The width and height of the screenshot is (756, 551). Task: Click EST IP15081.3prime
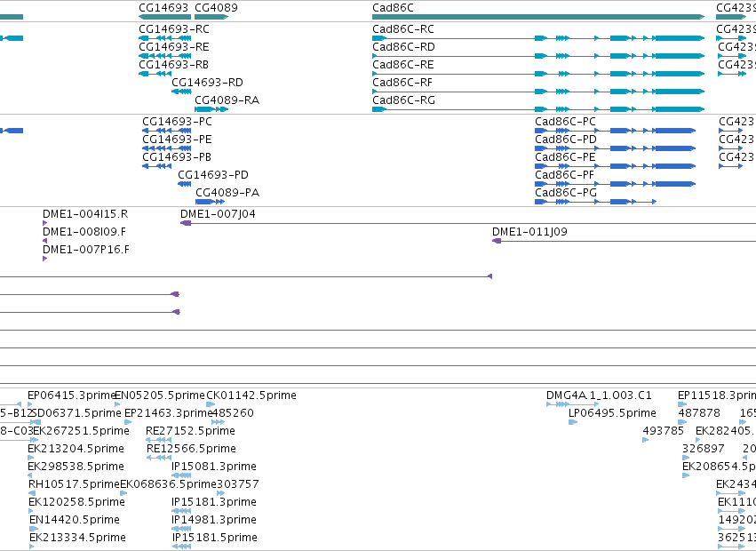click(214, 467)
